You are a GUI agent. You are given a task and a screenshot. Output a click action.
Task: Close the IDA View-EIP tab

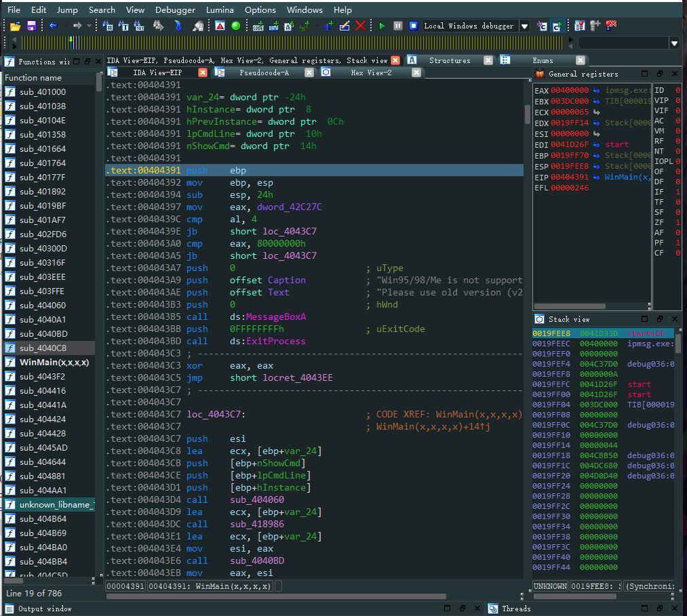tap(203, 73)
